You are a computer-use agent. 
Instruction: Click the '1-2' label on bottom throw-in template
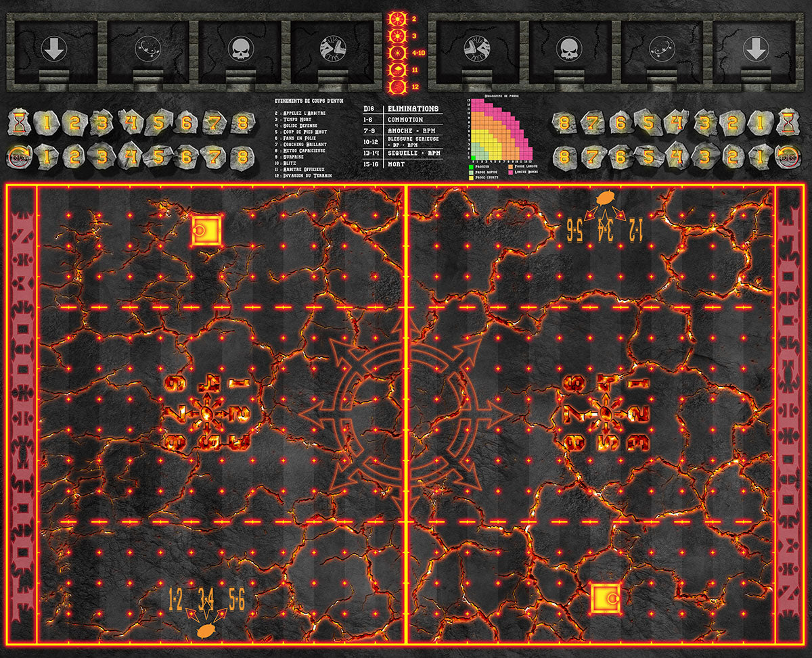click(x=176, y=599)
